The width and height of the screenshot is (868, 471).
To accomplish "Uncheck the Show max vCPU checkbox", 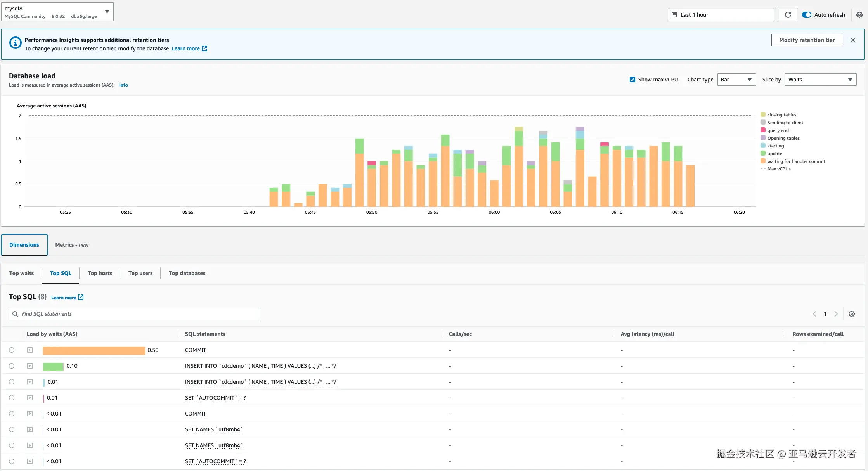I will tap(632, 80).
